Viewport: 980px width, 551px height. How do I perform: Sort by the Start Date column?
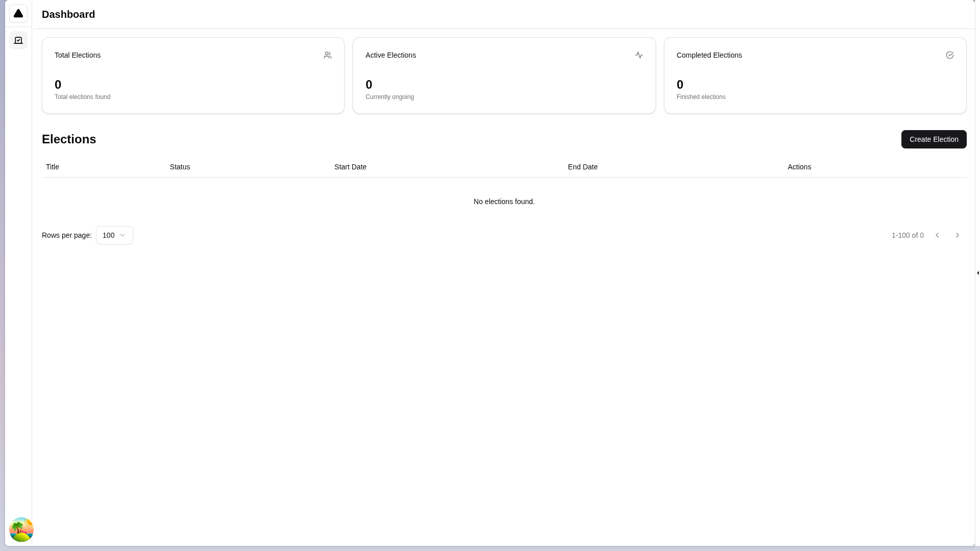(350, 167)
